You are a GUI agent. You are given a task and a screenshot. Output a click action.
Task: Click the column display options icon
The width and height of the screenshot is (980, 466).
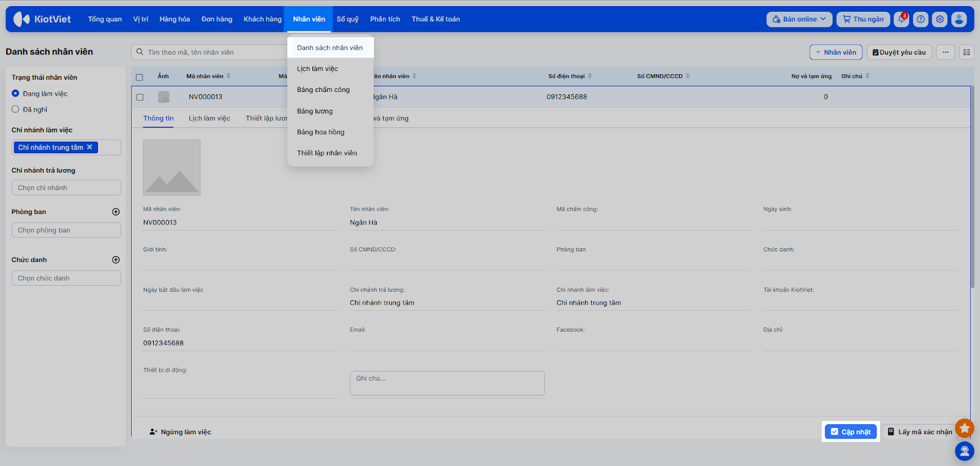(x=967, y=53)
